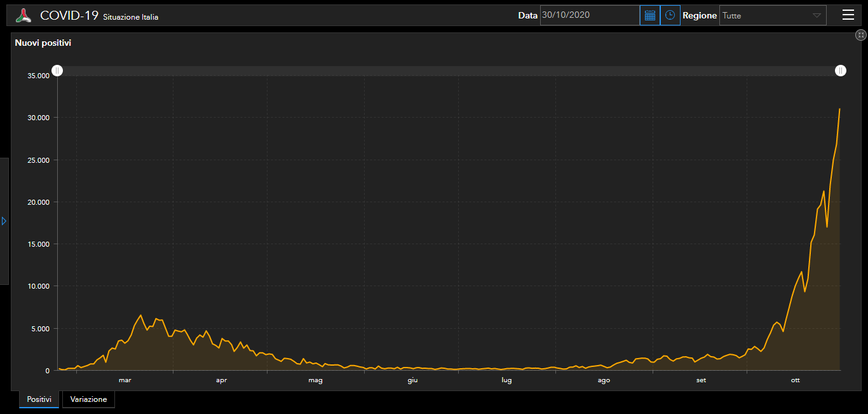The image size is (868, 414).
Task: Click the COVID-19 title text
Action: pyautogui.click(x=69, y=16)
